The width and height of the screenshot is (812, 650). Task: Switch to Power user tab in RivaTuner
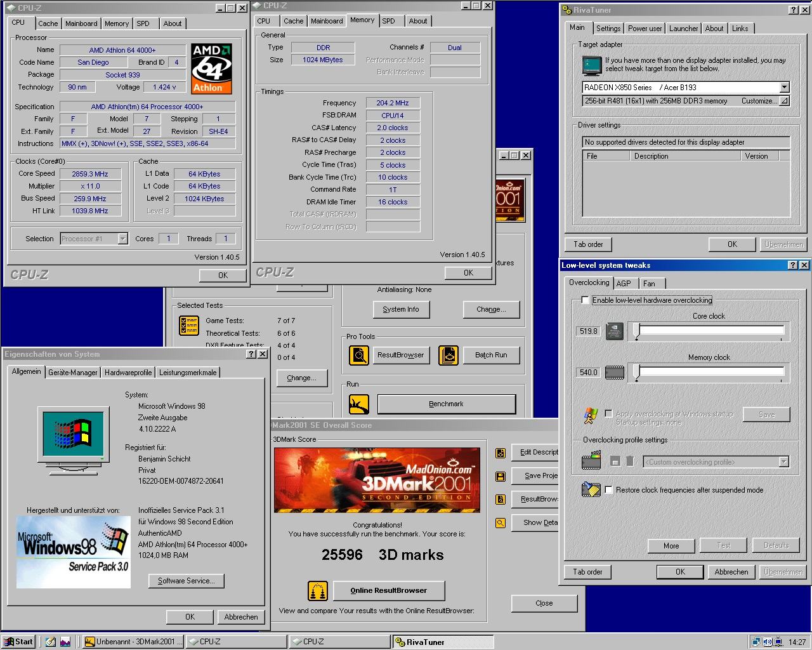tap(645, 29)
